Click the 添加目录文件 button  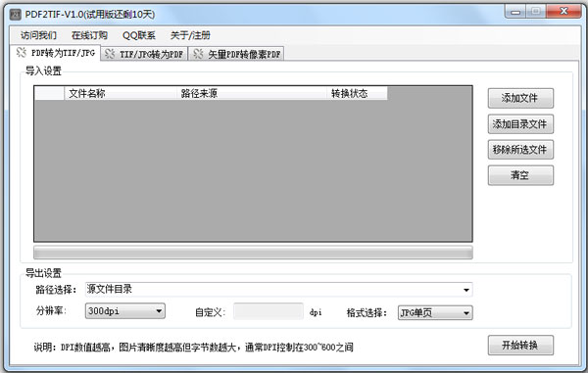click(x=520, y=124)
